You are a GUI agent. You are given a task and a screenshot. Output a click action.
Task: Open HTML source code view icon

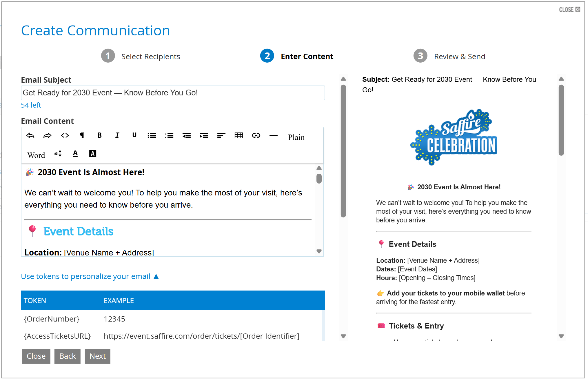[65, 135]
